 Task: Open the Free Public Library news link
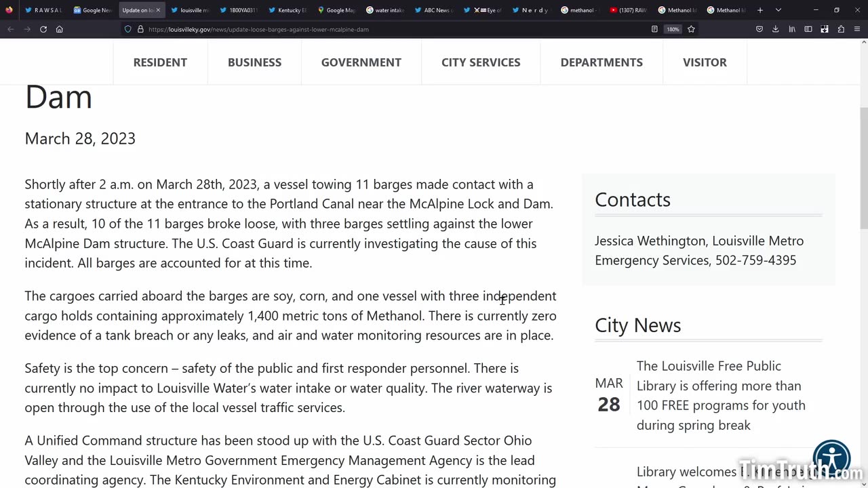pos(721,395)
